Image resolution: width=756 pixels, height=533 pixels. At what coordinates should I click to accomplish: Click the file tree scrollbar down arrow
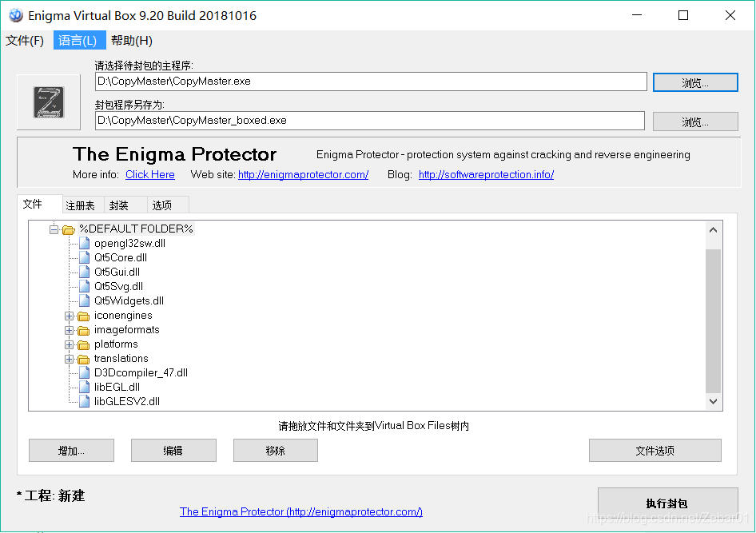(713, 401)
